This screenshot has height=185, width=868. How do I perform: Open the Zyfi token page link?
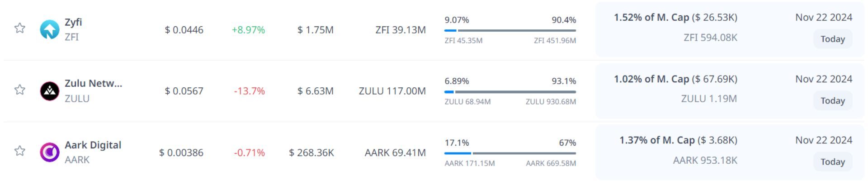[73, 22]
